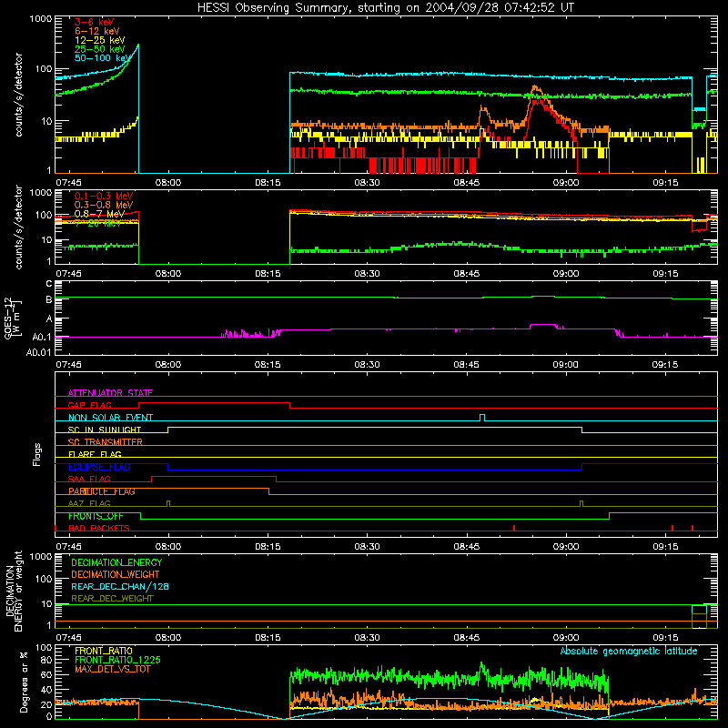
Task: Select the FLARE_FLAG label
Action: tap(95, 454)
